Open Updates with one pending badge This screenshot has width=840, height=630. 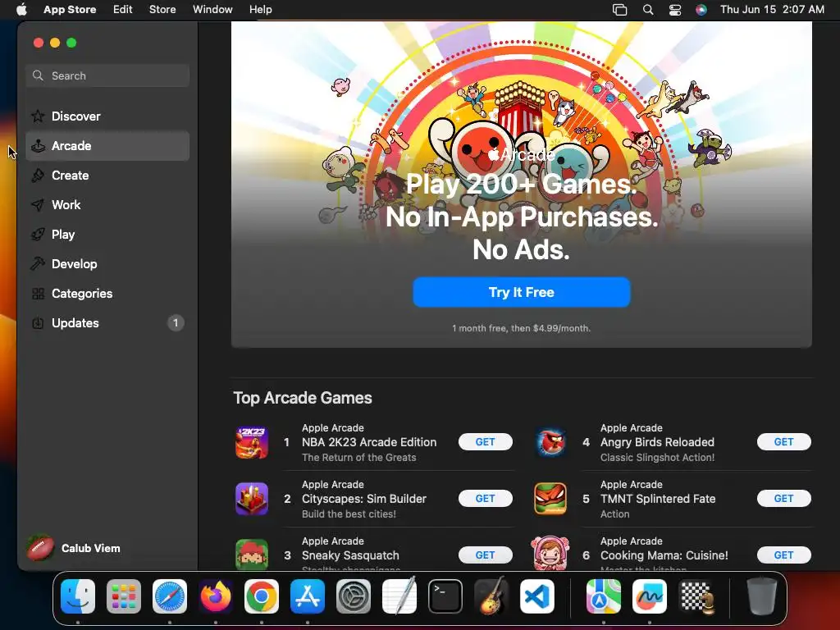[x=107, y=323]
